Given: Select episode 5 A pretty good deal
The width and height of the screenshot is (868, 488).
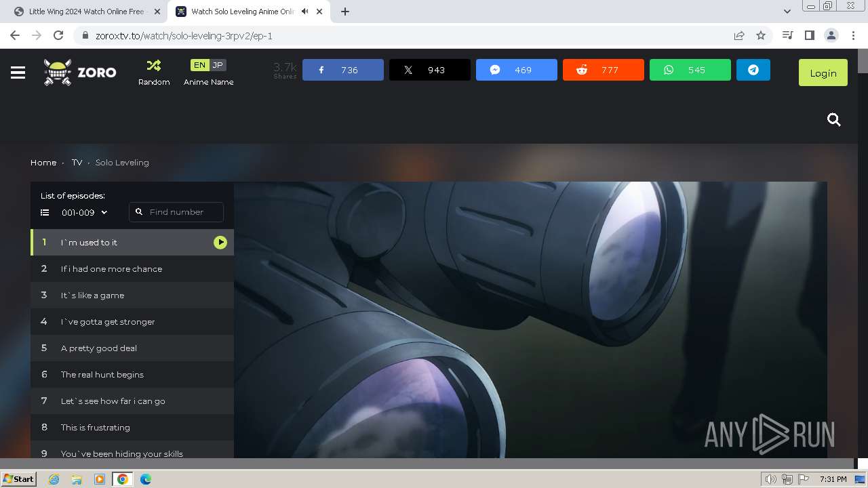Looking at the screenshot, I should (x=132, y=348).
